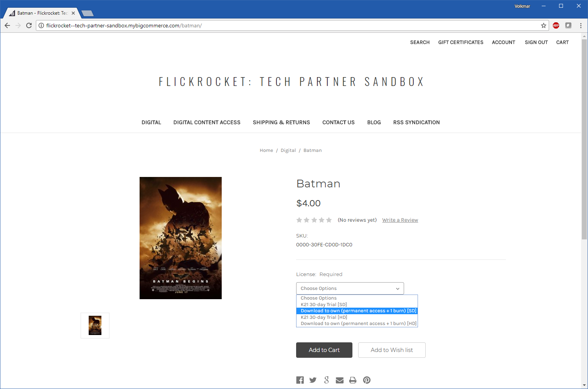Open the Digital Content Access menu
This screenshot has height=389, width=588.
tap(207, 122)
